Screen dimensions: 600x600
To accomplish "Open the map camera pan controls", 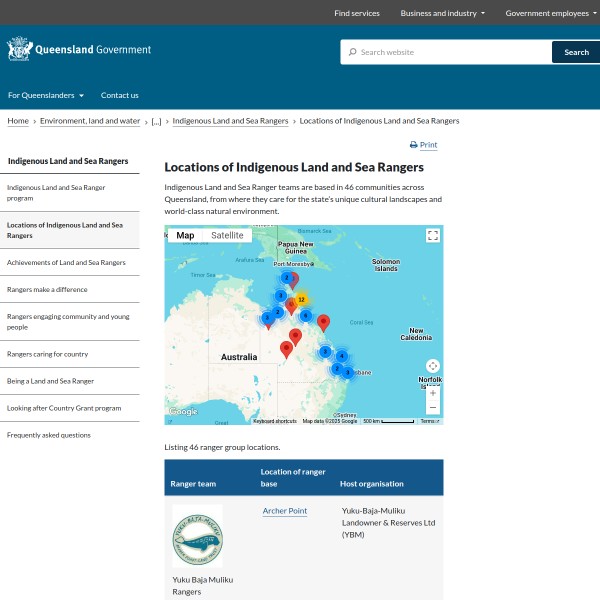I will (x=433, y=366).
